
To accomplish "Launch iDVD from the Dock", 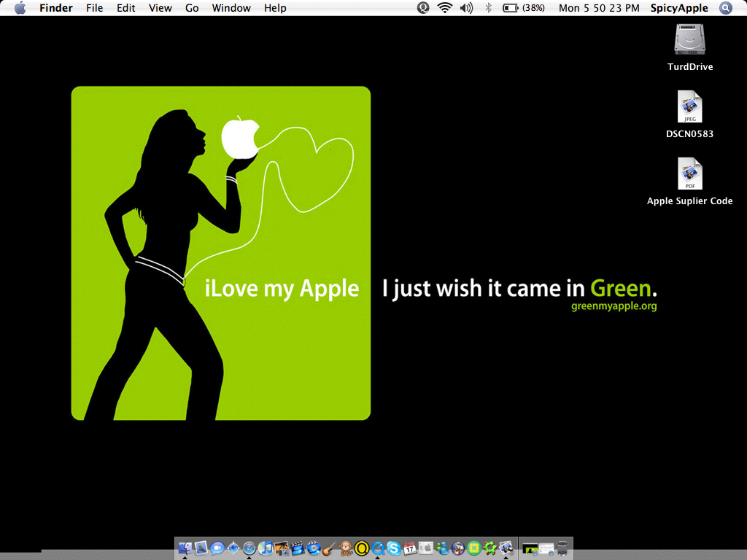I will 314,548.
